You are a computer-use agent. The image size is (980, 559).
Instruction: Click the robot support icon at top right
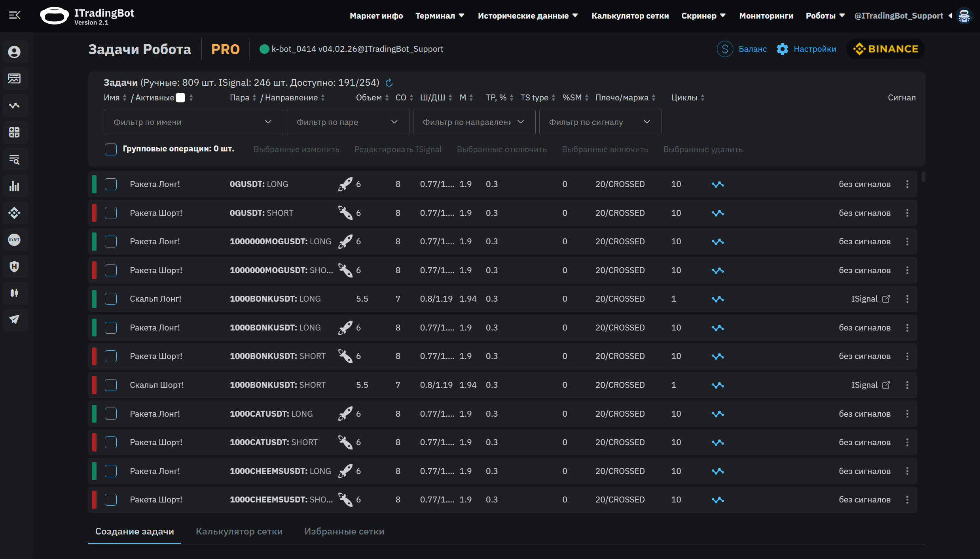tap(965, 16)
